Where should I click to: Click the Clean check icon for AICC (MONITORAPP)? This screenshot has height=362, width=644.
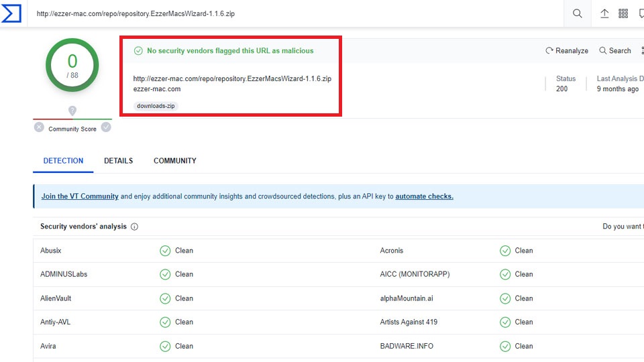(505, 275)
